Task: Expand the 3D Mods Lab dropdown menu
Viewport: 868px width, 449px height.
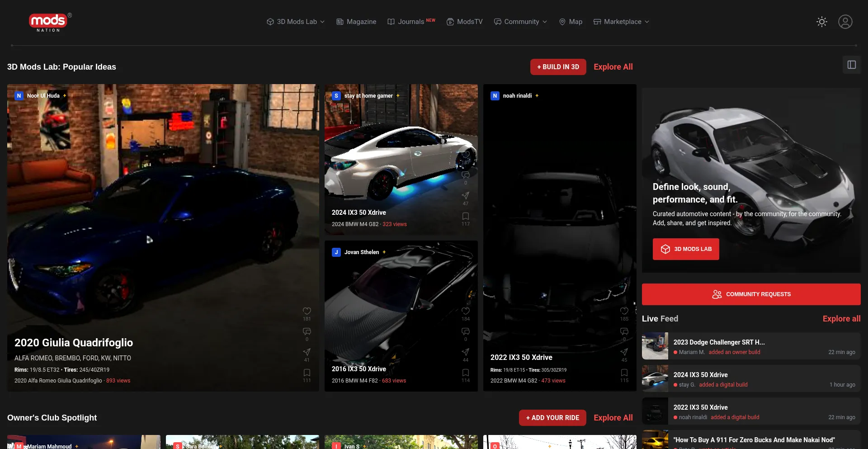Action: coord(296,22)
